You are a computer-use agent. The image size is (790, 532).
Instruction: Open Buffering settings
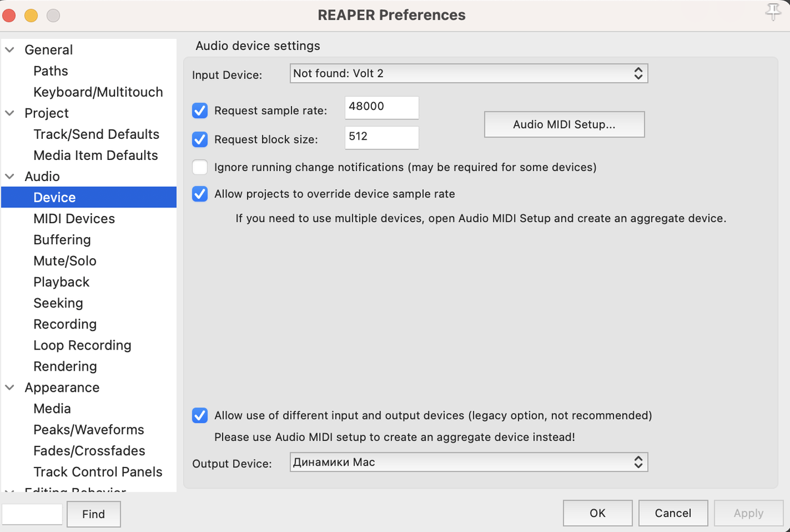point(62,240)
